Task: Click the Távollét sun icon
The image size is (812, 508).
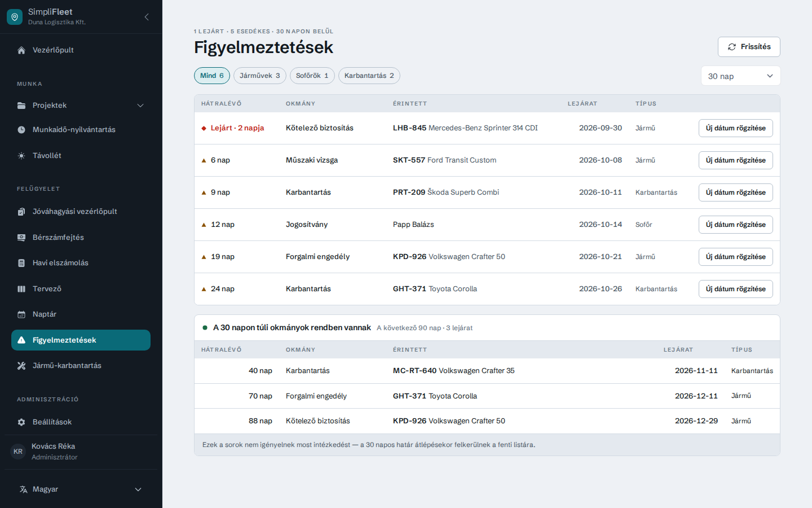Action: pos(21,156)
